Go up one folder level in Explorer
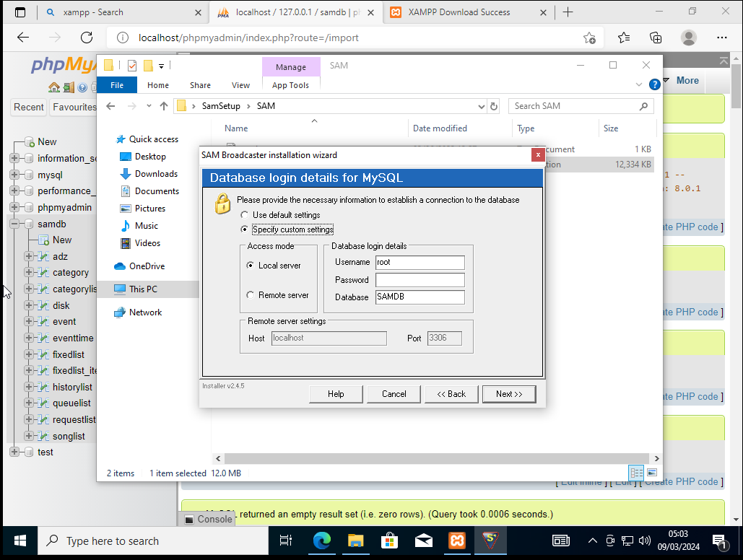This screenshot has width=743, height=560. [x=164, y=106]
